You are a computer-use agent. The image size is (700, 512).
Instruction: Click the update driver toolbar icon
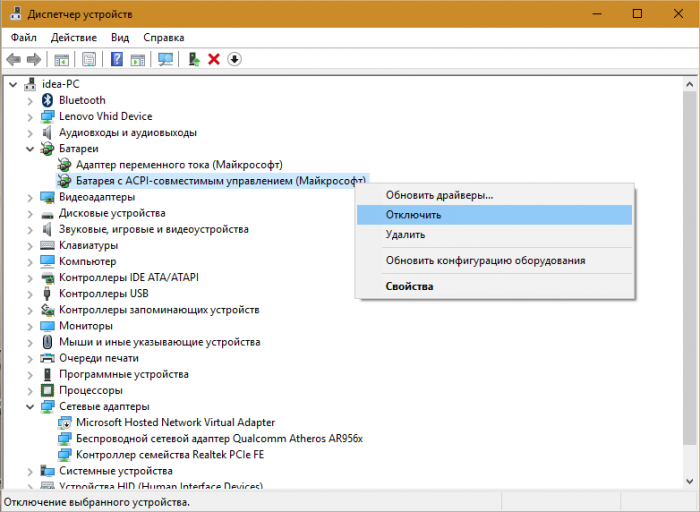tap(194, 60)
